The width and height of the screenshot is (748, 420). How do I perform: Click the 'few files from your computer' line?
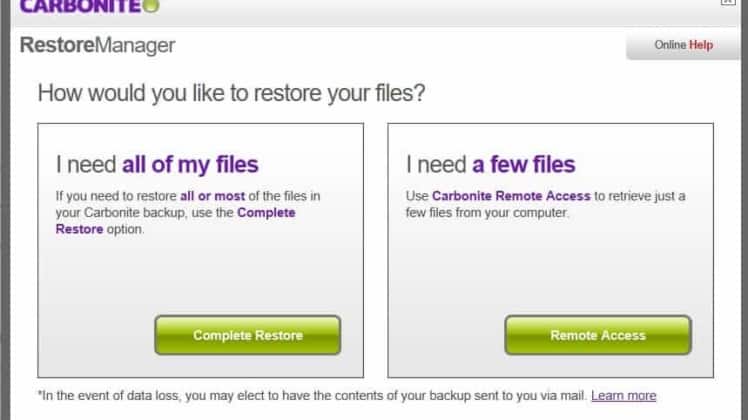[x=487, y=213]
